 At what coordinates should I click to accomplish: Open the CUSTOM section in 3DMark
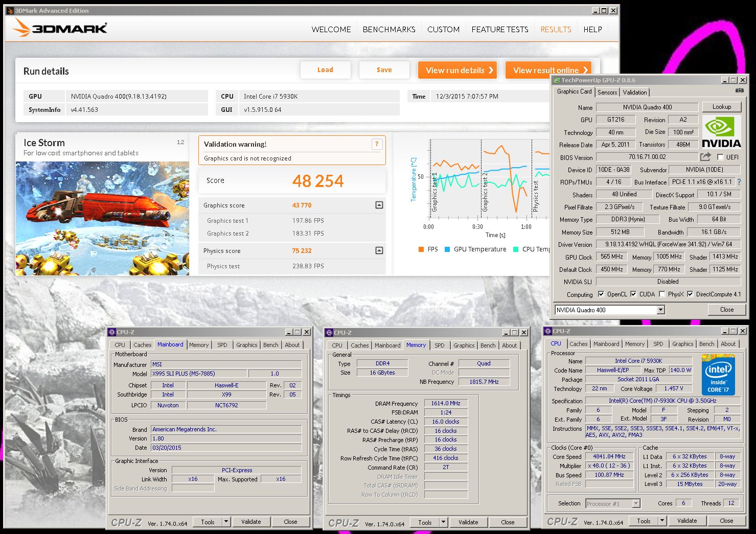pyautogui.click(x=443, y=30)
